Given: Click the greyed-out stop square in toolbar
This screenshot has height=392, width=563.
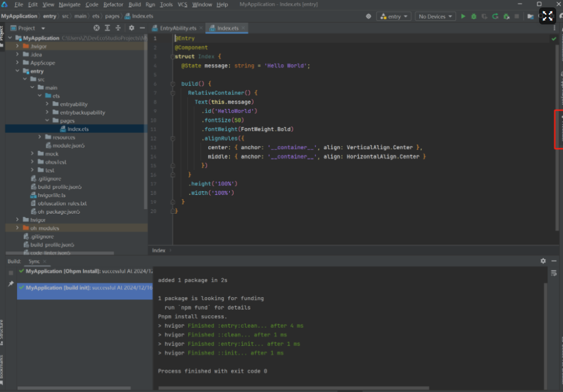Looking at the screenshot, I should (x=517, y=16).
